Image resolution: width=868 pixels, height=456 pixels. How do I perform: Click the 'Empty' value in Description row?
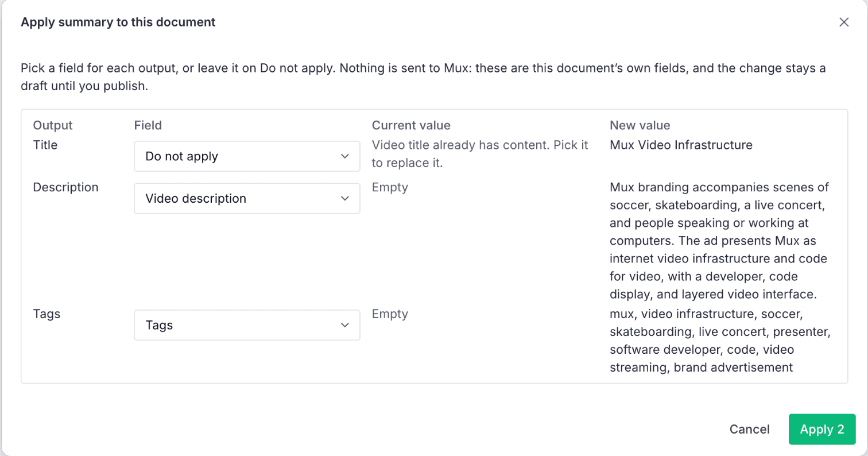tap(390, 187)
